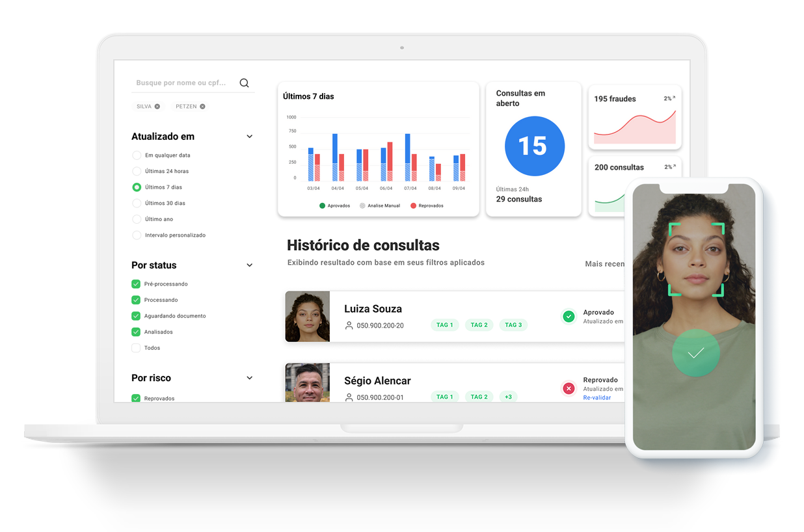
Task: Tap the face scan frame on phone
Action: tap(697, 259)
